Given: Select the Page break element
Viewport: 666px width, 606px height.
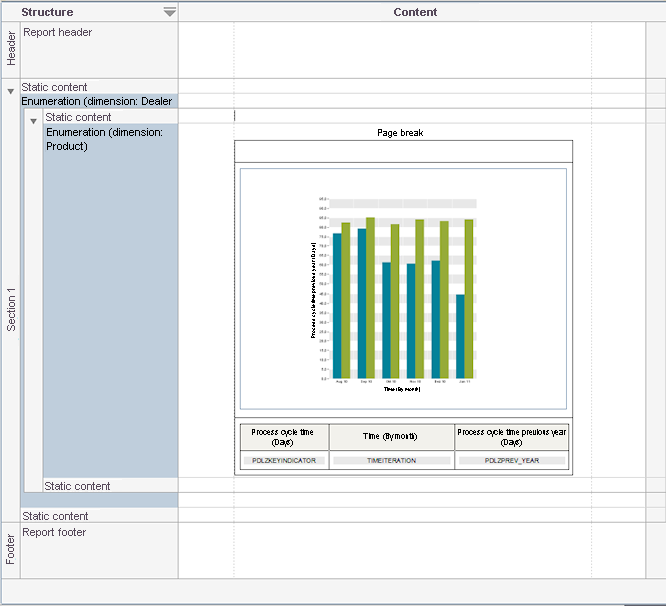Looking at the screenshot, I should 400,133.
